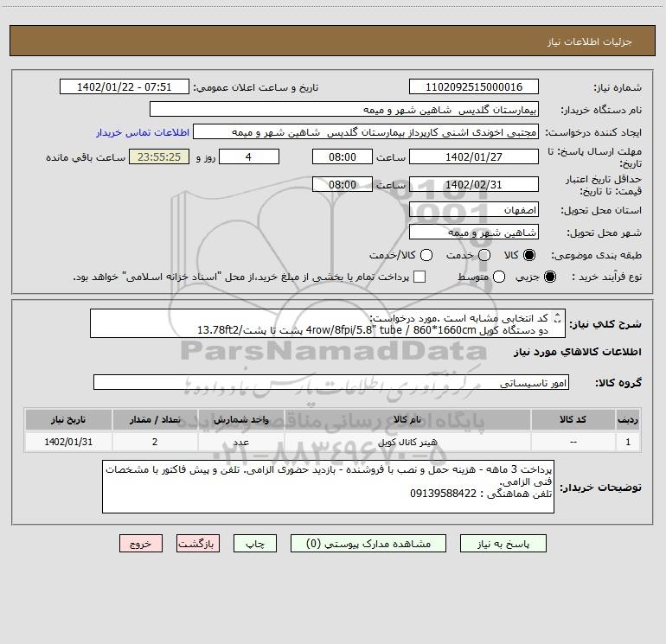Select the متوسط purchase type radio
Image resolution: width=666 pixels, height=644 pixels.
(x=499, y=277)
